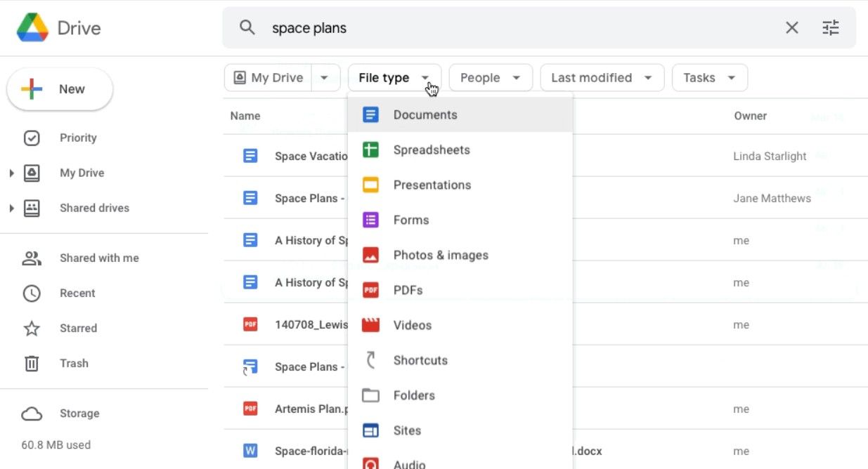
Task: Filter by Forms file type
Action: pyautogui.click(x=411, y=220)
